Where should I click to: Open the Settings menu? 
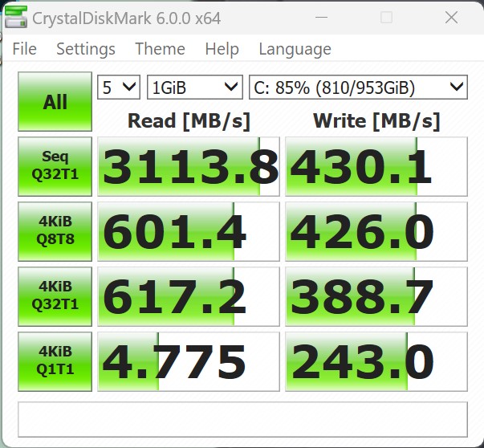(x=85, y=49)
